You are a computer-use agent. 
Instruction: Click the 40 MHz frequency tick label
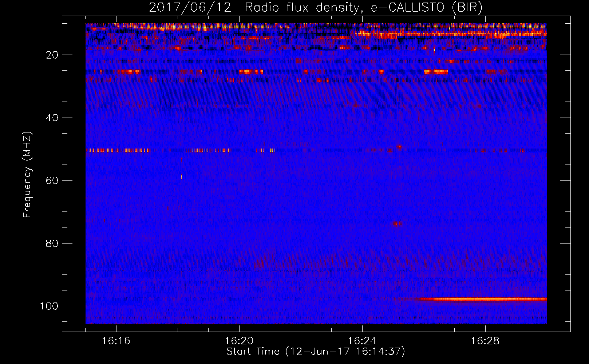point(52,118)
